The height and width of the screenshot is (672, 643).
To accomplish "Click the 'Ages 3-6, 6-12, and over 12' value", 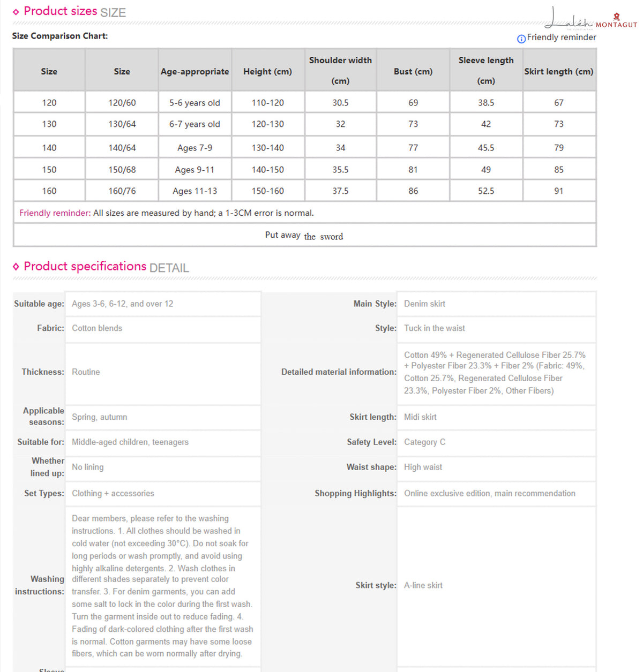I will (123, 304).
